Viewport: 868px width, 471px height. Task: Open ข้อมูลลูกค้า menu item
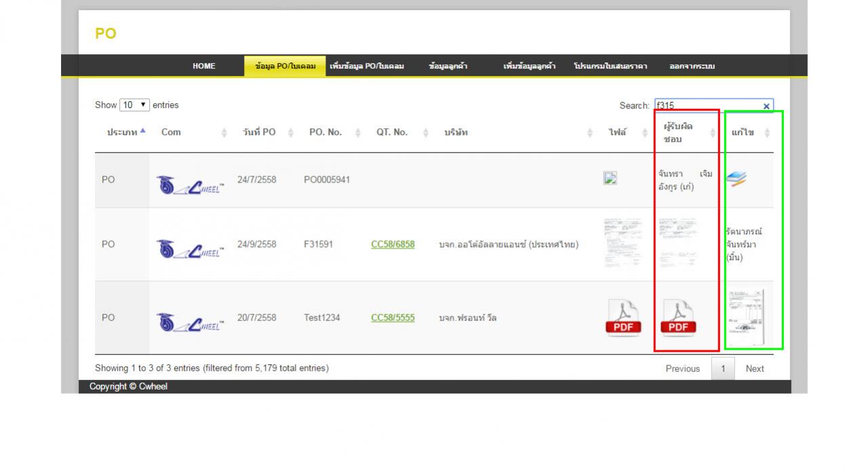(x=448, y=66)
